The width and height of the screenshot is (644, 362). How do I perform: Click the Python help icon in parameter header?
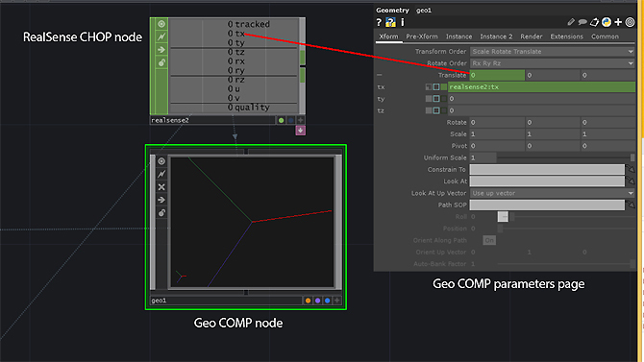390,22
